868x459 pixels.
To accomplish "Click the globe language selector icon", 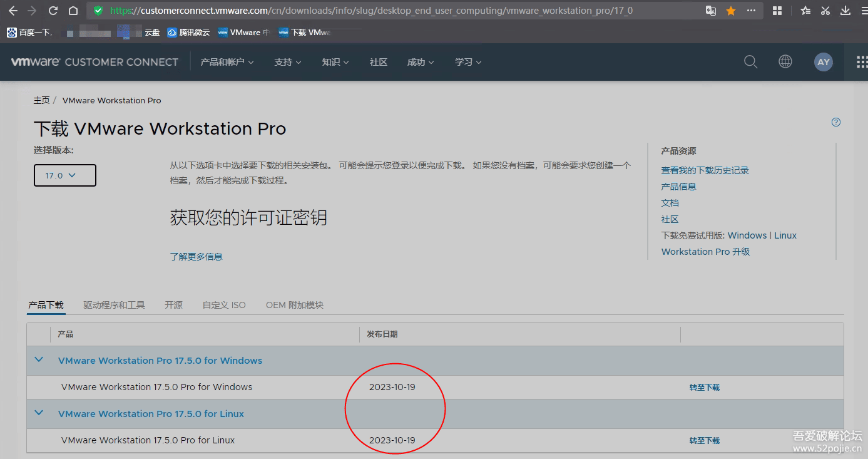I will (785, 61).
